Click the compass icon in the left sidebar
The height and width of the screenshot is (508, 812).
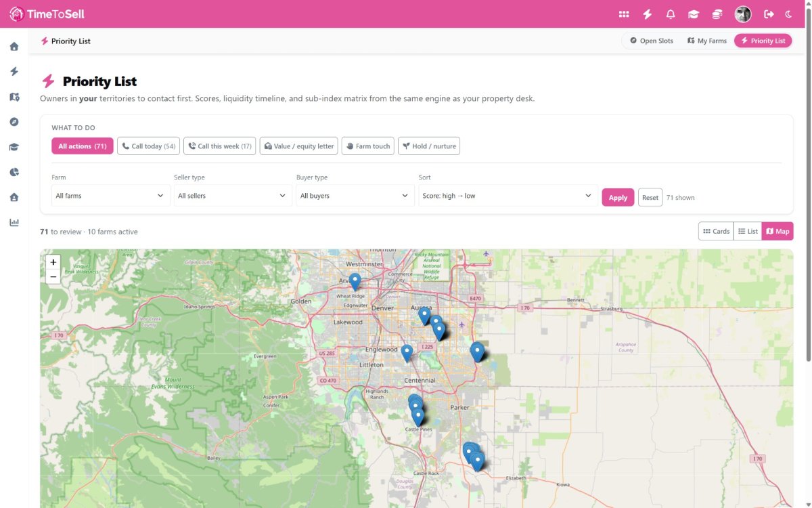click(x=14, y=122)
